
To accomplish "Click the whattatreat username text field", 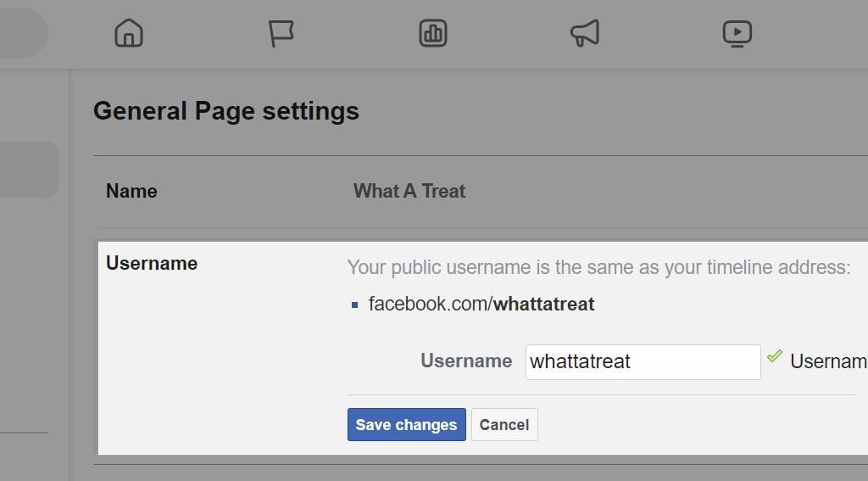I will click(x=643, y=362).
